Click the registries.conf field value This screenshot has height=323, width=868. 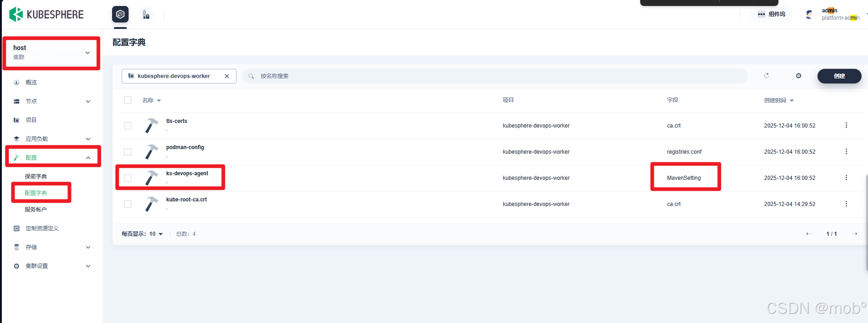tap(684, 152)
